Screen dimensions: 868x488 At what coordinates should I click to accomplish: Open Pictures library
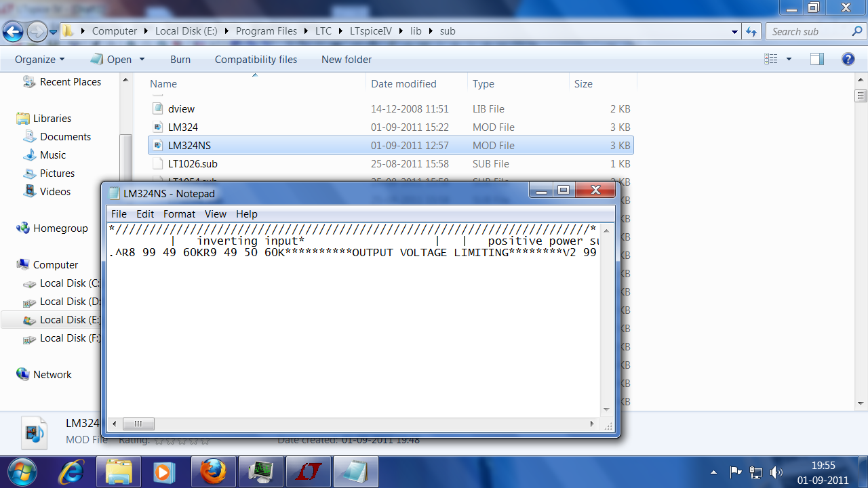tap(57, 173)
